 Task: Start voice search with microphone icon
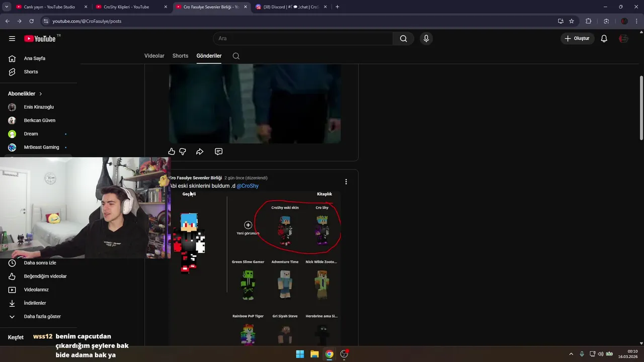coord(426,39)
